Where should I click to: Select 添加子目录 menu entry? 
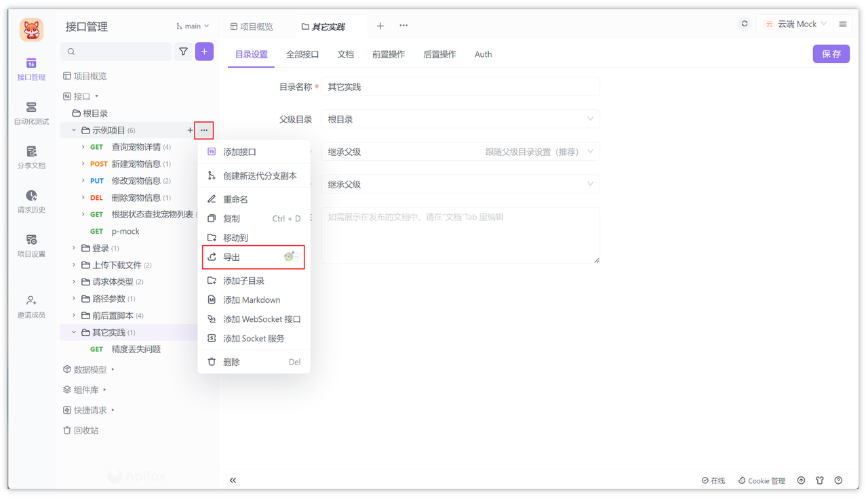click(x=254, y=281)
